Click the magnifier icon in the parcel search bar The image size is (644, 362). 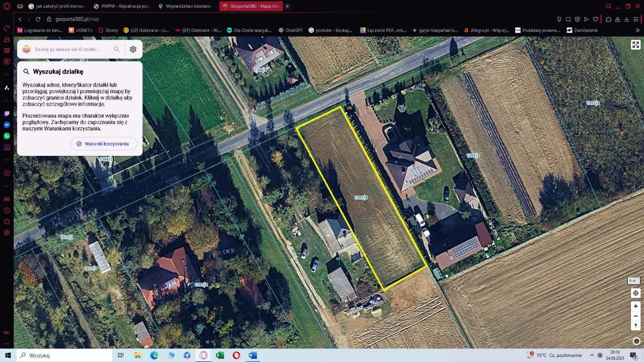pos(116,49)
